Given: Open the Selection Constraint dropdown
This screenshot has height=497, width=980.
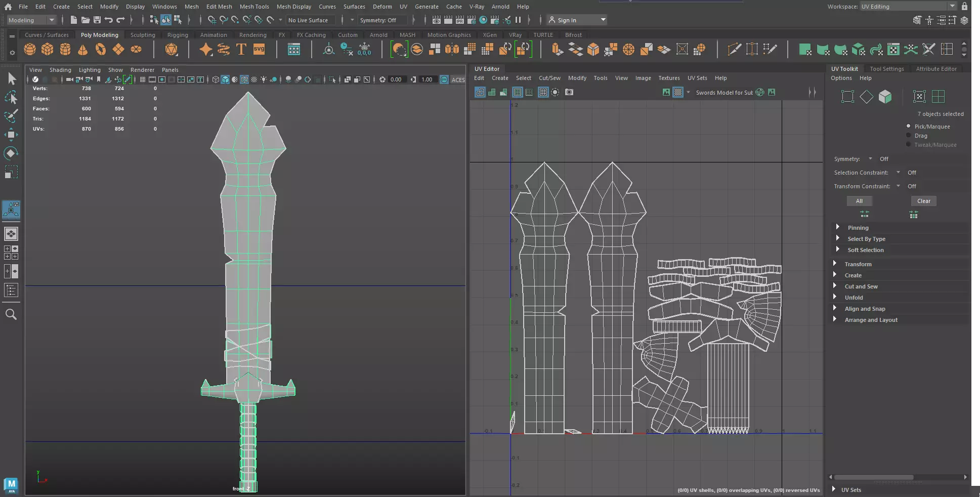Looking at the screenshot, I should [x=899, y=172].
